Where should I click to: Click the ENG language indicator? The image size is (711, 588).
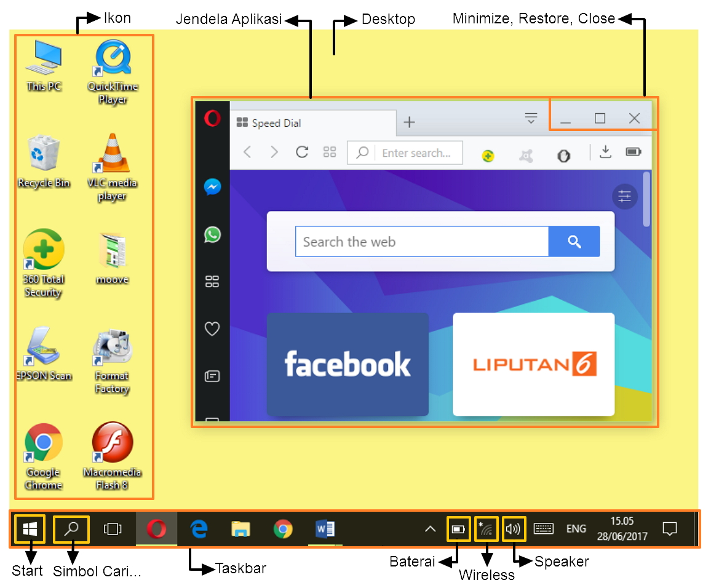point(576,528)
